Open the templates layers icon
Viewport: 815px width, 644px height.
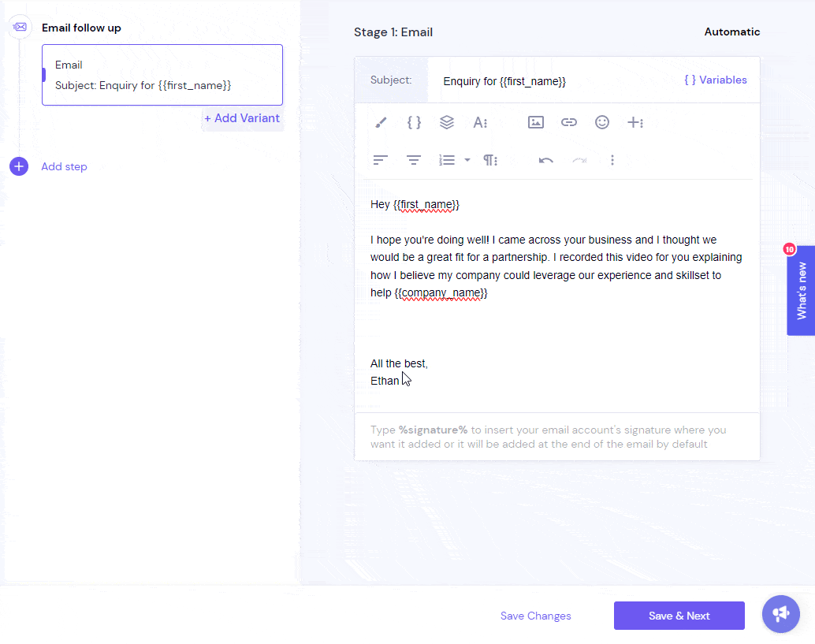(x=447, y=123)
